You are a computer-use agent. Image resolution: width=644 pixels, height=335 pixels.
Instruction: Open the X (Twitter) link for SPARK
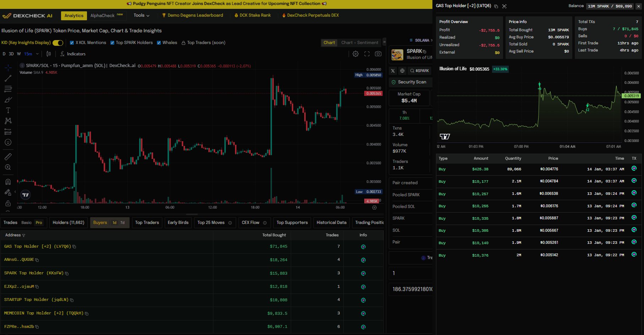[x=393, y=71]
